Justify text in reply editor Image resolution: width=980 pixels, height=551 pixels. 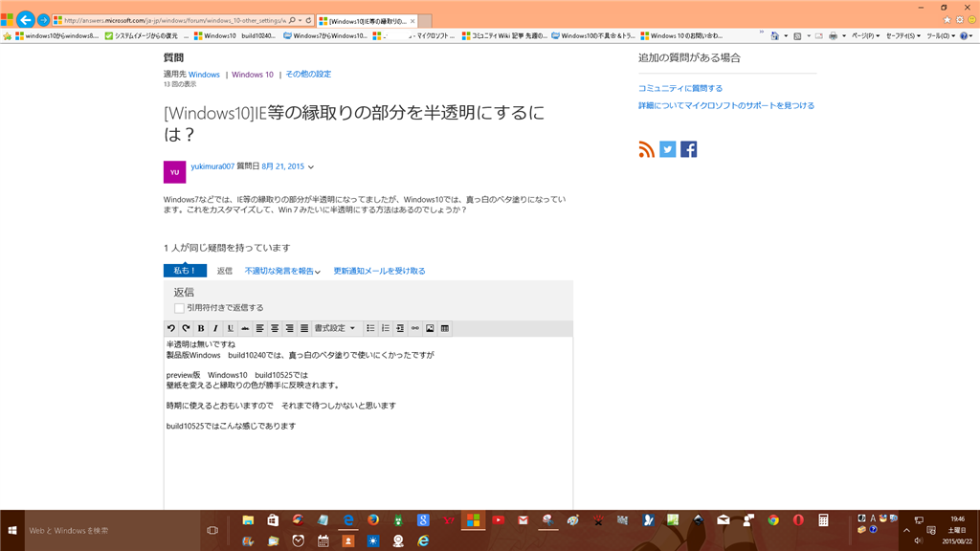[304, 329]
